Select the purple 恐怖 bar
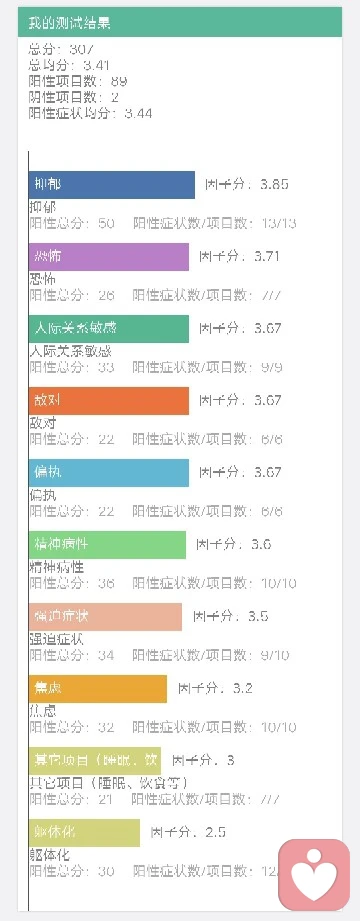This screenshot has width=360, height=921. pyautogui.click(x=109, y=257)
